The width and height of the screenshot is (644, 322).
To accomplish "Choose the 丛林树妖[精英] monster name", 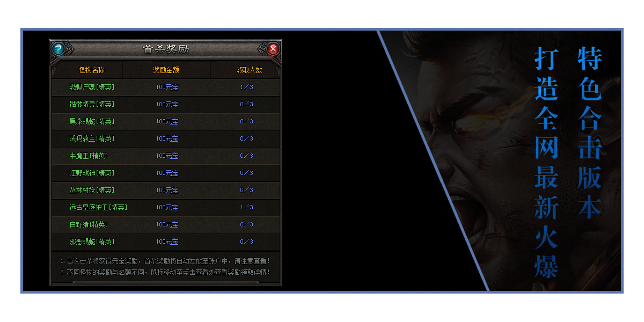I will 92,190.
